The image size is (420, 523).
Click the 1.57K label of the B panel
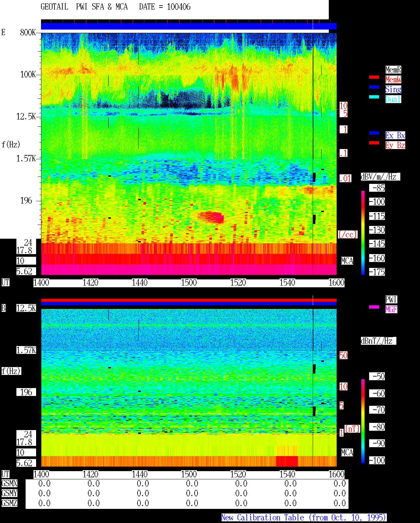click(x=26, y=350)
